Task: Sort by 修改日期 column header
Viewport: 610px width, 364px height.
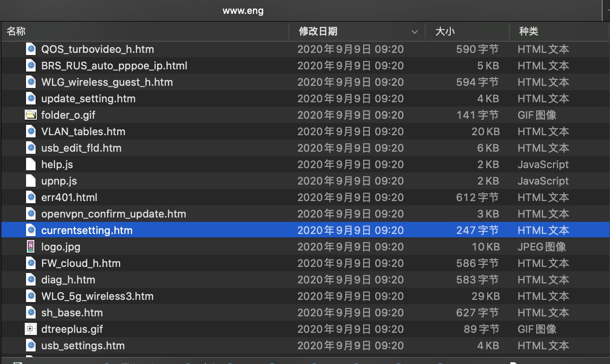Action: coord(318,31)
